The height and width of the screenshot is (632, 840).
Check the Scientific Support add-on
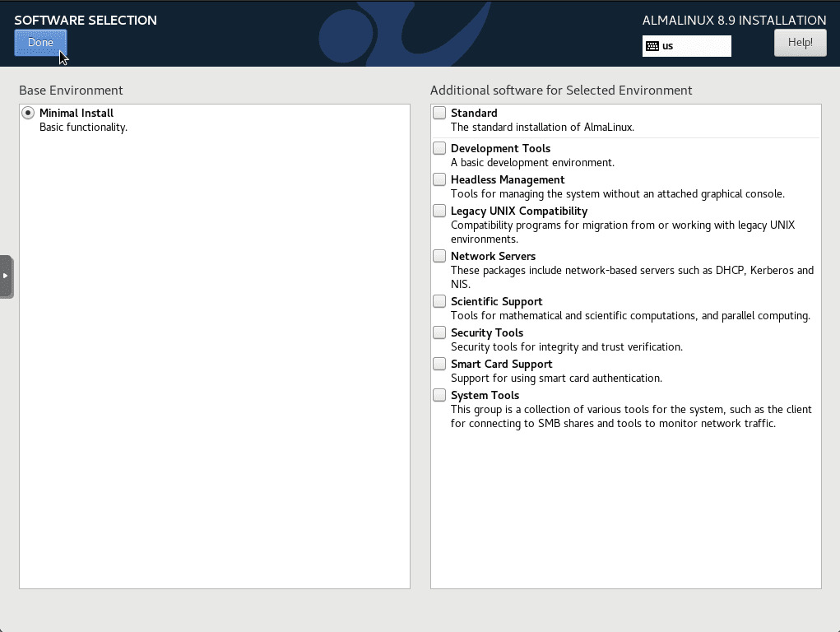click(x=440, y=302)
